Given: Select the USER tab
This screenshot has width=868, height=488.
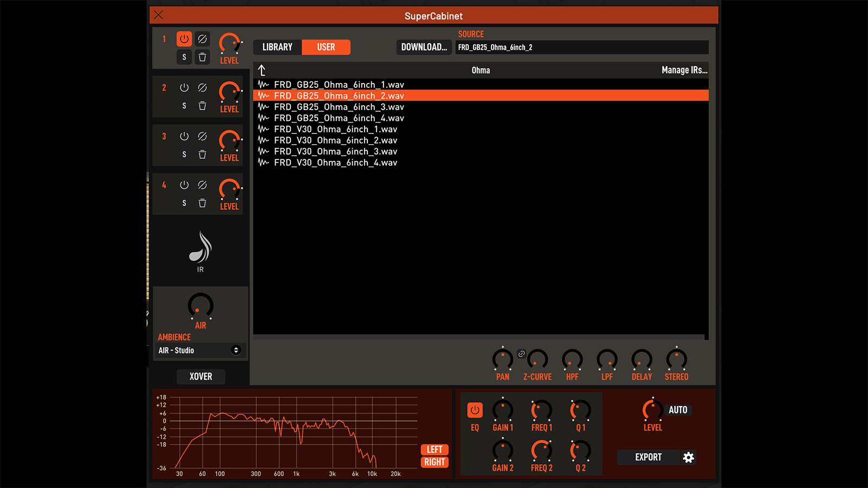Looking at the screenshot, I should click(x=326, y=47).
